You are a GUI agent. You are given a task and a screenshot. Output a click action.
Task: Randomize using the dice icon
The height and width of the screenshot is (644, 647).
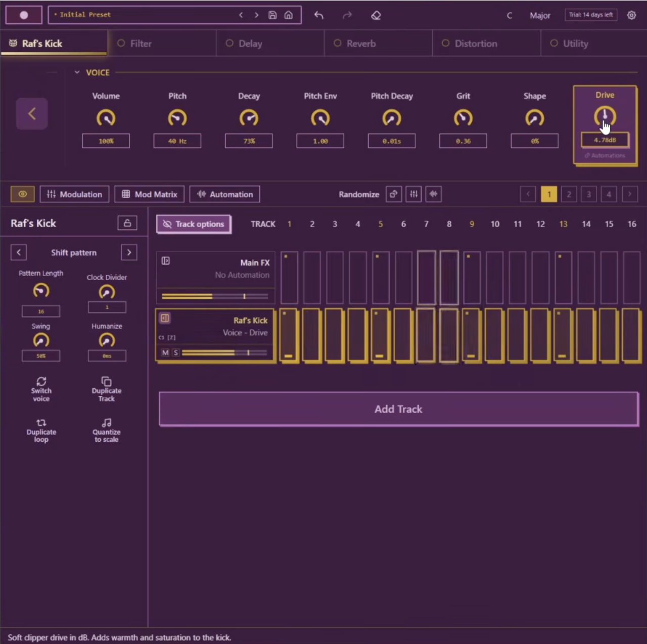pyautogui.click(x=394, y=194)
